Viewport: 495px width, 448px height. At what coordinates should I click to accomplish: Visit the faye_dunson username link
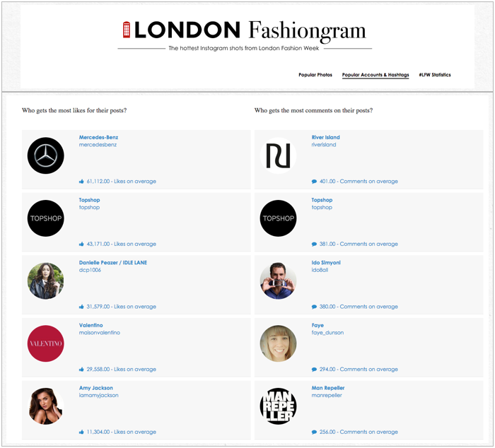(x=327, y=333)
